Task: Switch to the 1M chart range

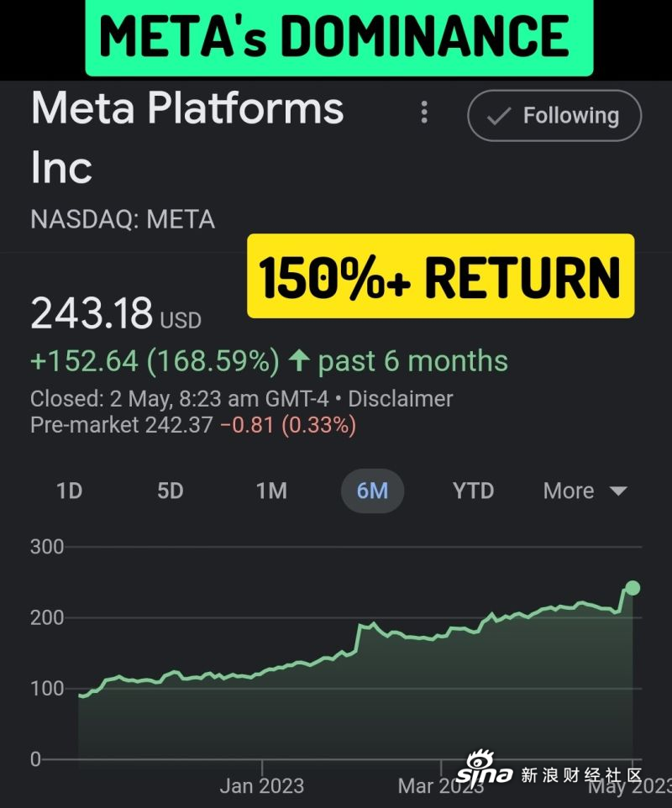Action: 271,491
